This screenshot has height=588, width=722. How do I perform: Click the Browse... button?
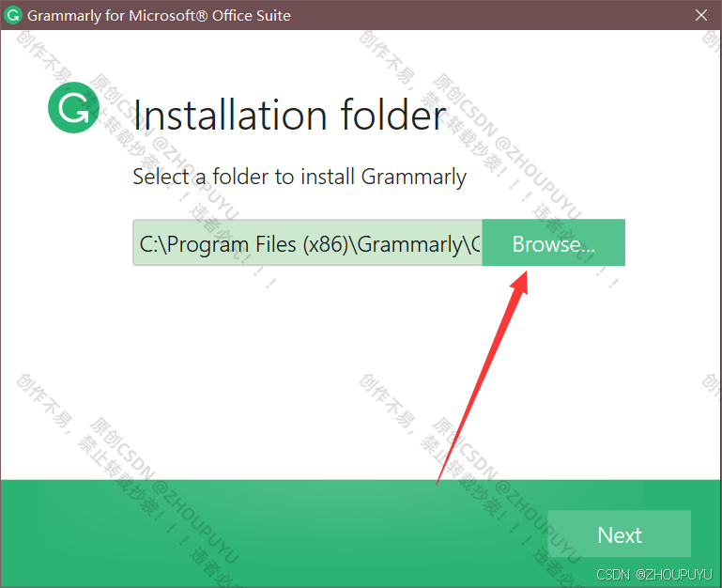point(554,243)
